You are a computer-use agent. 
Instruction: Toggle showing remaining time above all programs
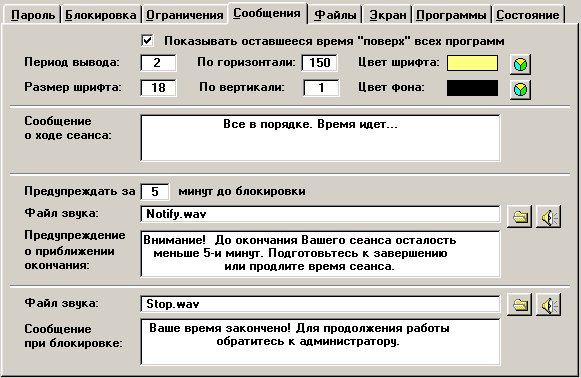click(x=147, y=40)
